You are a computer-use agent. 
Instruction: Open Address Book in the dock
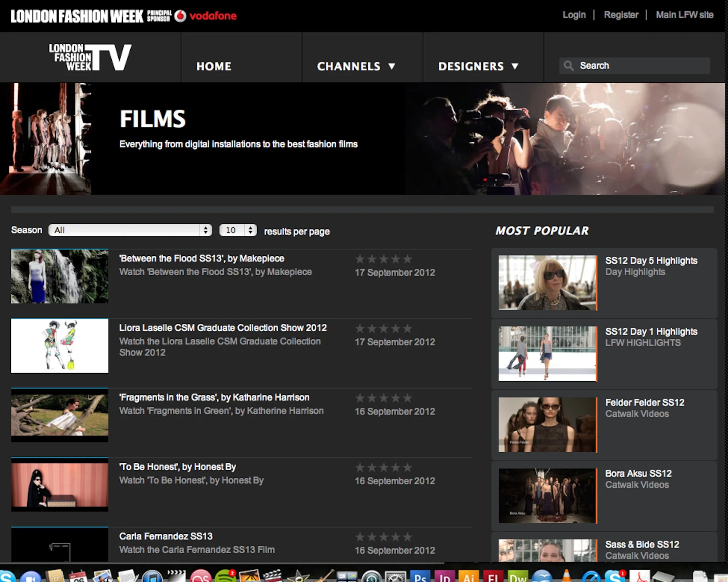pos(55,576)
